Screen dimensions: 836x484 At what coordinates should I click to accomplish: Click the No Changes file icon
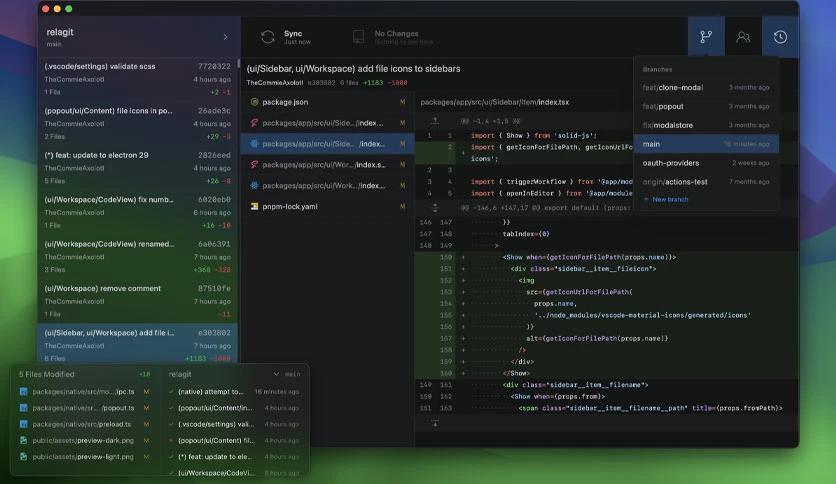click(359, 37)
